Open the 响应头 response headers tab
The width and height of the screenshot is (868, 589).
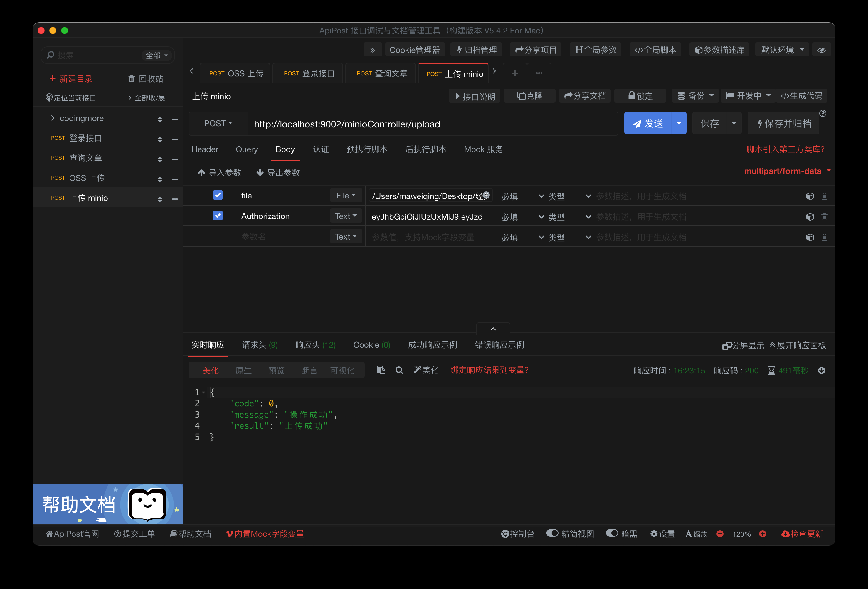click(x=315, y=345)
